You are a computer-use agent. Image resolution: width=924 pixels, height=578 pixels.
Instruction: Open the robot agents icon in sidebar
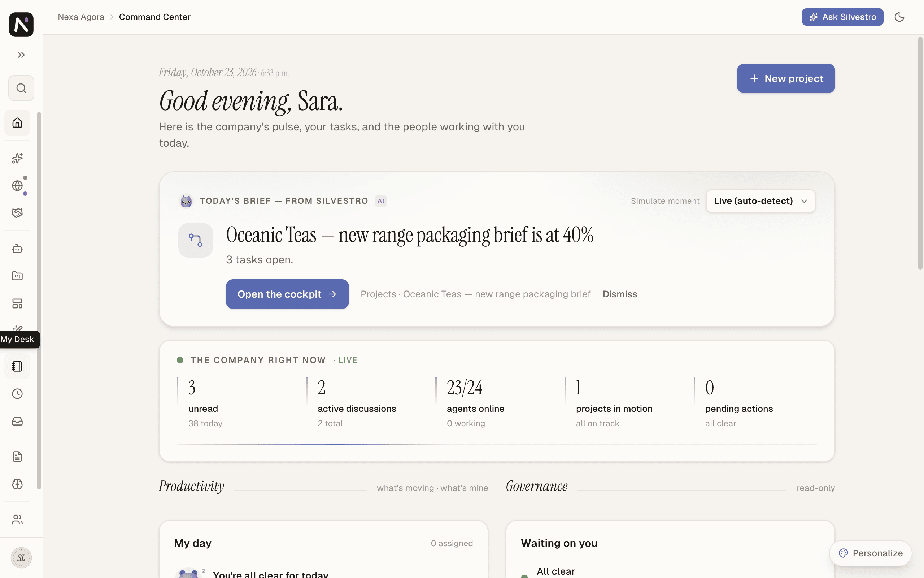(x=17, y=249)
